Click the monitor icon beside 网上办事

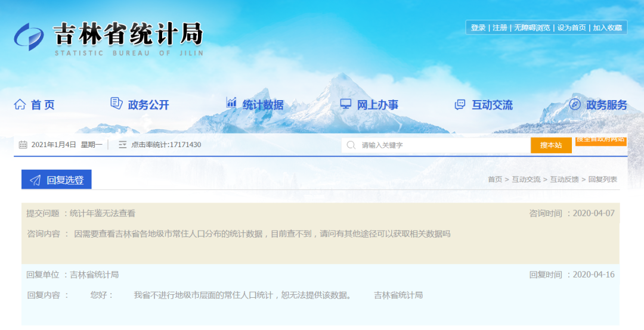click(x=346, y=104)
